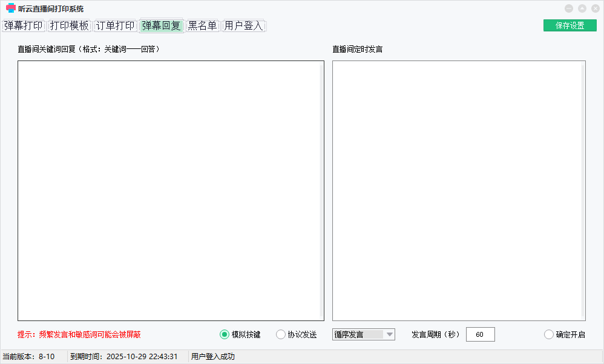
Task: Click the 听云直播间打印系统 app icon
Action: point(10,8)
